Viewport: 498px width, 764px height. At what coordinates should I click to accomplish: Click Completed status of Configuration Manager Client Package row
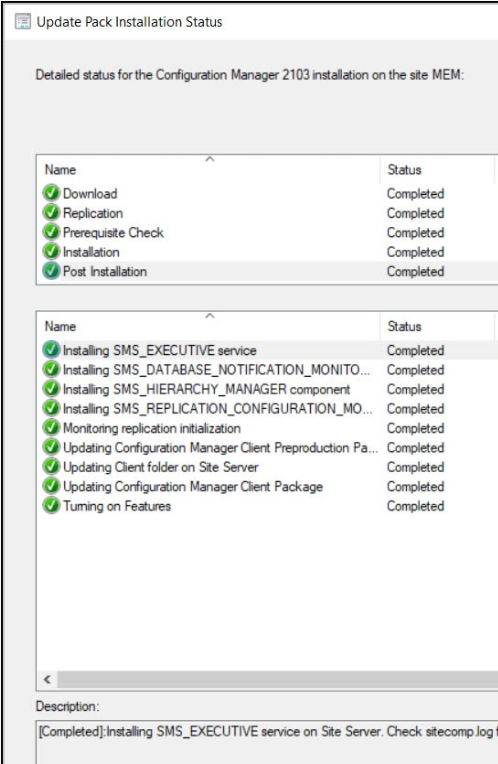pos(415,487)
